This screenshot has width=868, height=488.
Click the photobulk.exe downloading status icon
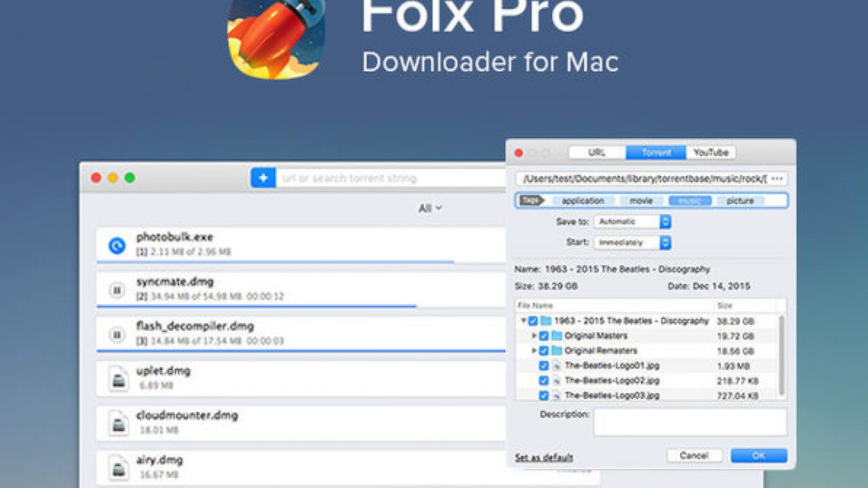point(117,245)
